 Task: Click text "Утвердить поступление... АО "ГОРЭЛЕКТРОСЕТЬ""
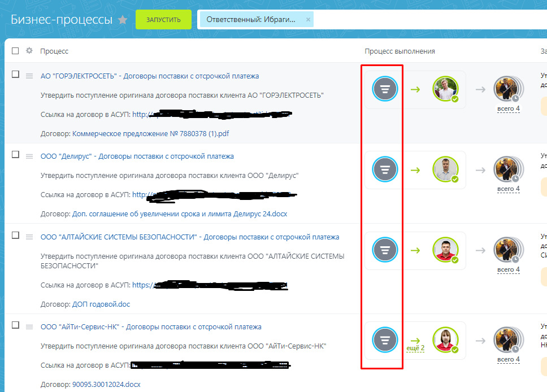[182, 95]
